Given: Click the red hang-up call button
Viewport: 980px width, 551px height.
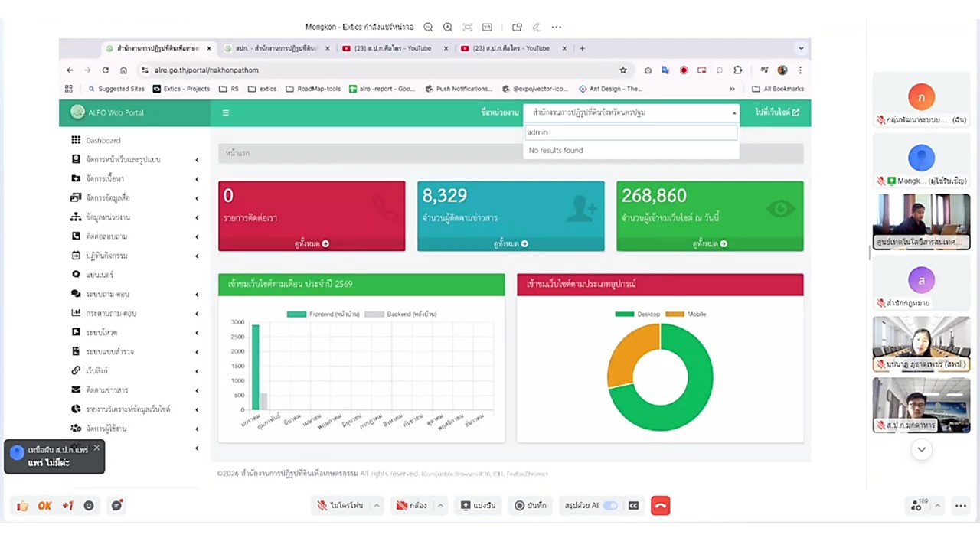Looking at the screenshot, I should point(660,506).
